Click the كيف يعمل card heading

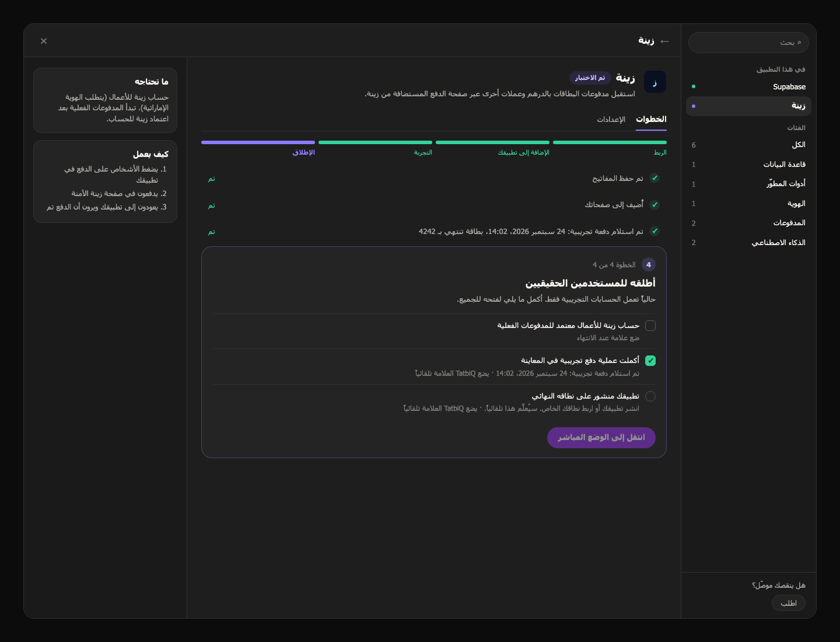(x=151, y=155)
